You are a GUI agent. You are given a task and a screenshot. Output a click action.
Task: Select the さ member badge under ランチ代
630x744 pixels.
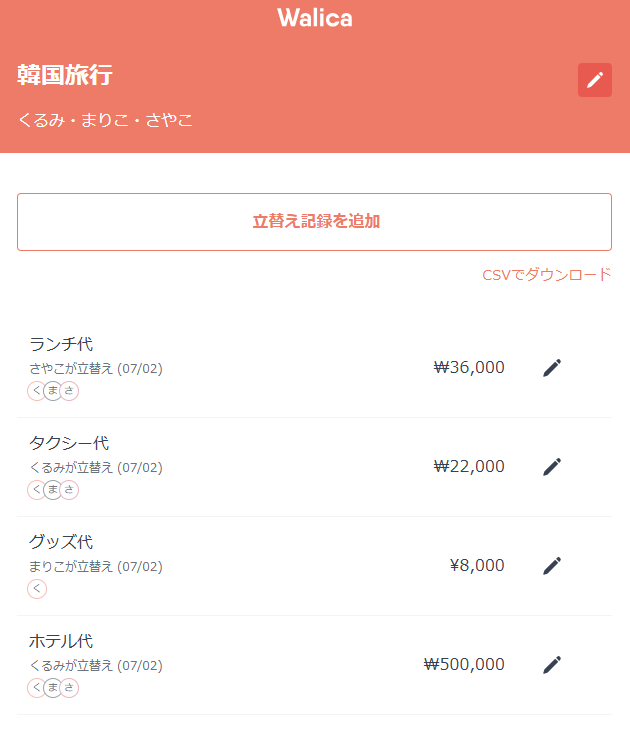pos(69,391)
